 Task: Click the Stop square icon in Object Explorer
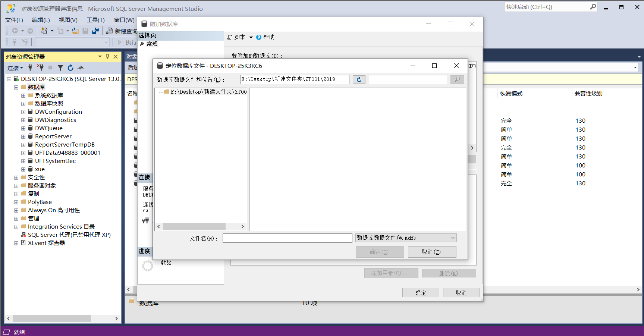click(x=50, y=67)
